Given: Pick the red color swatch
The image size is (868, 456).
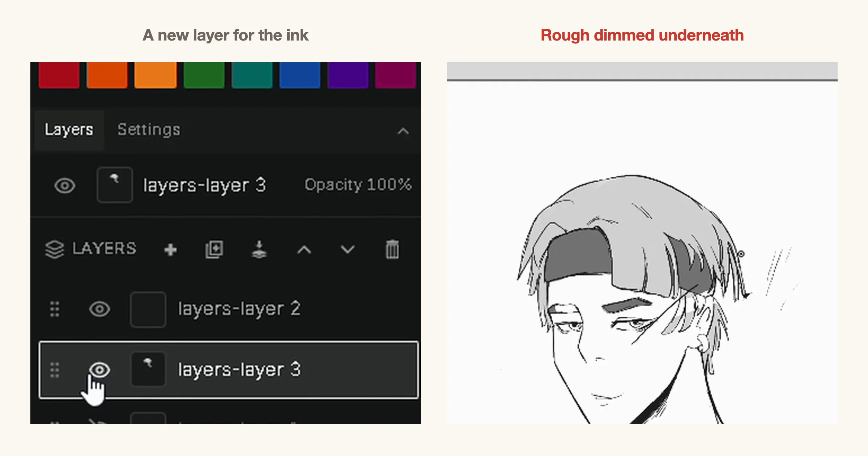Looking at the screenshot, I should click(59, 75).
